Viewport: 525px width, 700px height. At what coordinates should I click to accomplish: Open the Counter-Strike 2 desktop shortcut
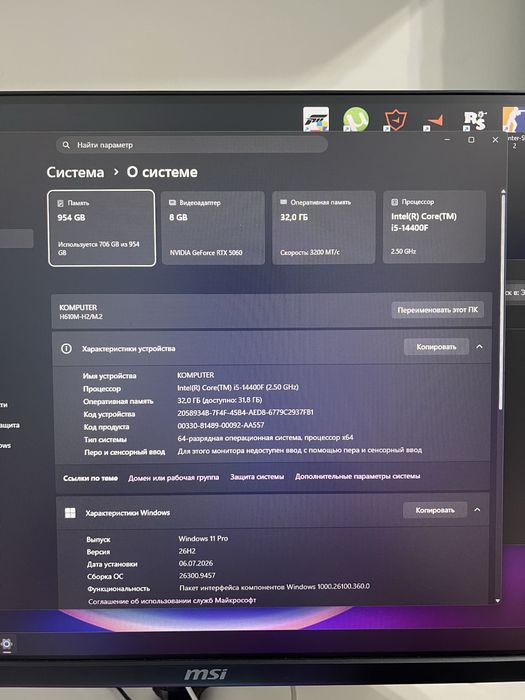pyautogui.click(x=513, y=120)
